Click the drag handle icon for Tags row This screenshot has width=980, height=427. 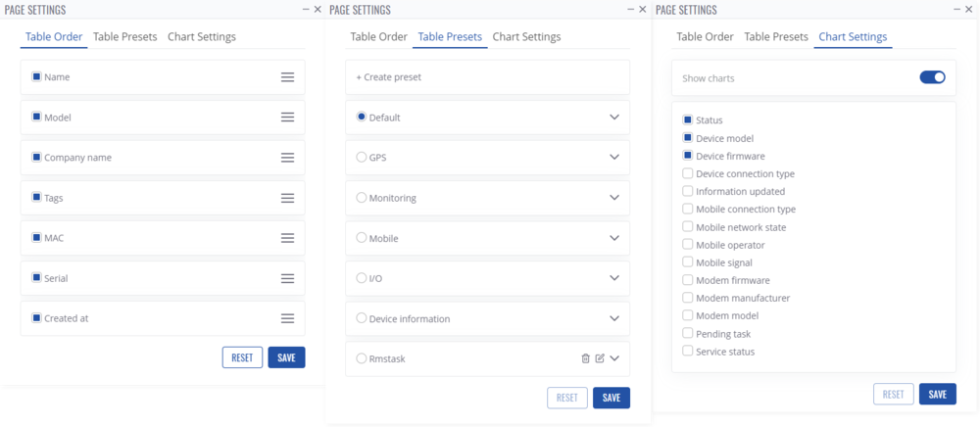click(287, 198)
